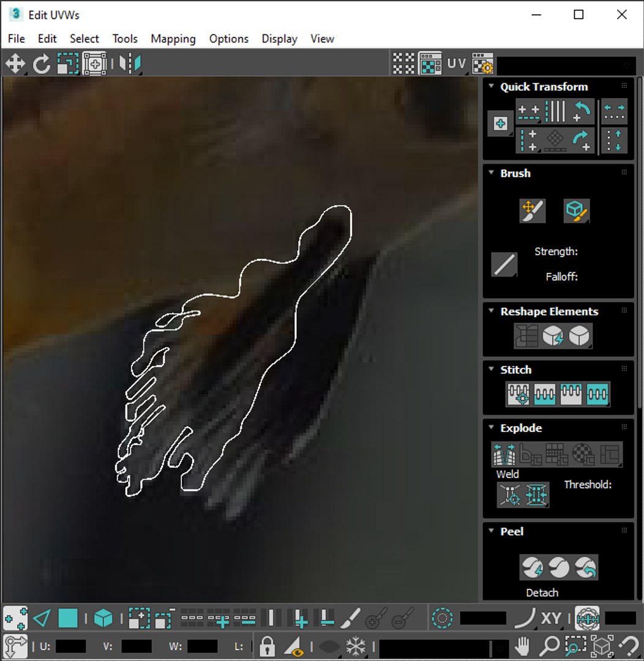Open the Tools menu

coord(125,39)
